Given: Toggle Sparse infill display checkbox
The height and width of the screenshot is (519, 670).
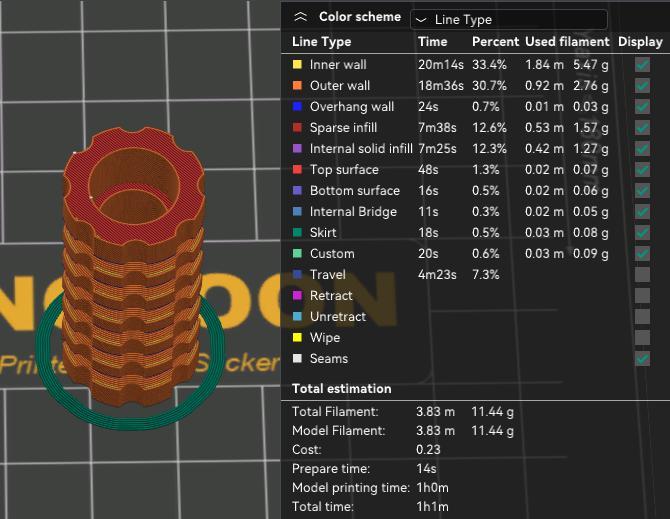Looking at the screenshot, I should click(x=642, y=128).
